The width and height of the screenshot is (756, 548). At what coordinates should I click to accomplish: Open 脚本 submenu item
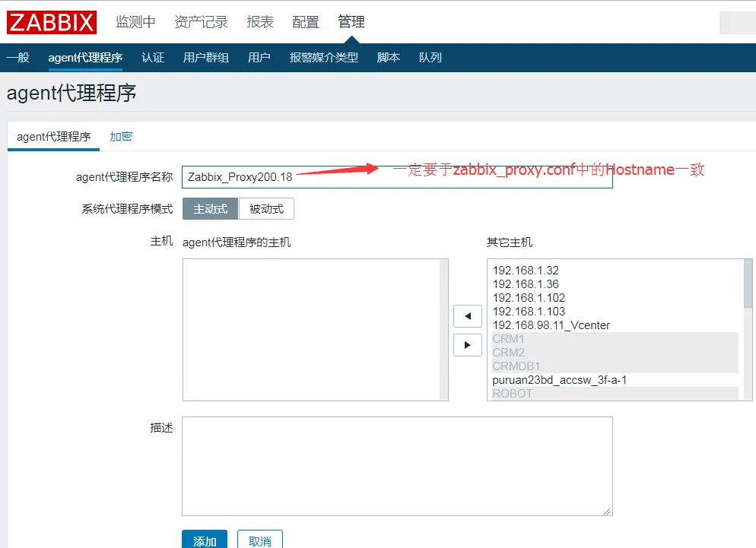click(x=389, y=57)
